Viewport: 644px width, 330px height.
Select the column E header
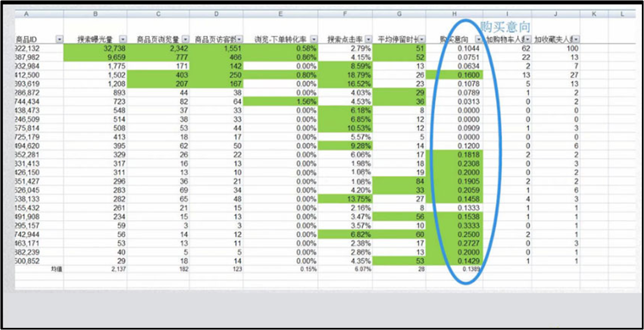point(280,14)
